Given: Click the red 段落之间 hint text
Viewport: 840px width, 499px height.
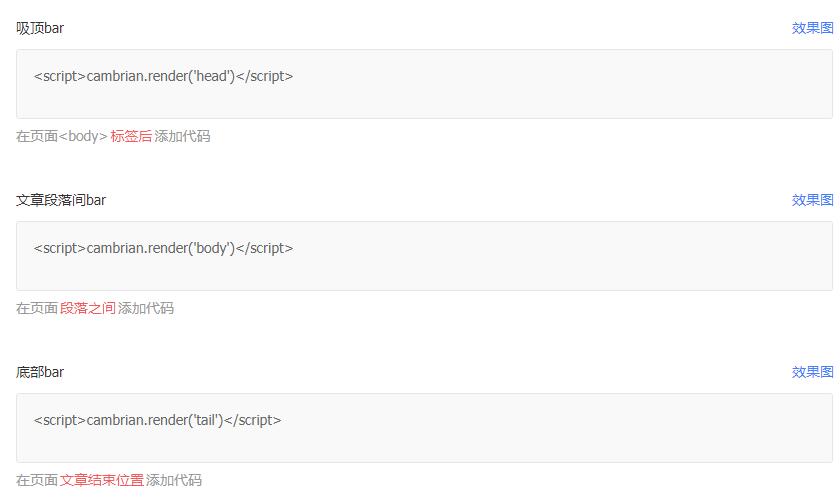Looking at the screenshot, I should pyautogui.click(x=88, y=308).
